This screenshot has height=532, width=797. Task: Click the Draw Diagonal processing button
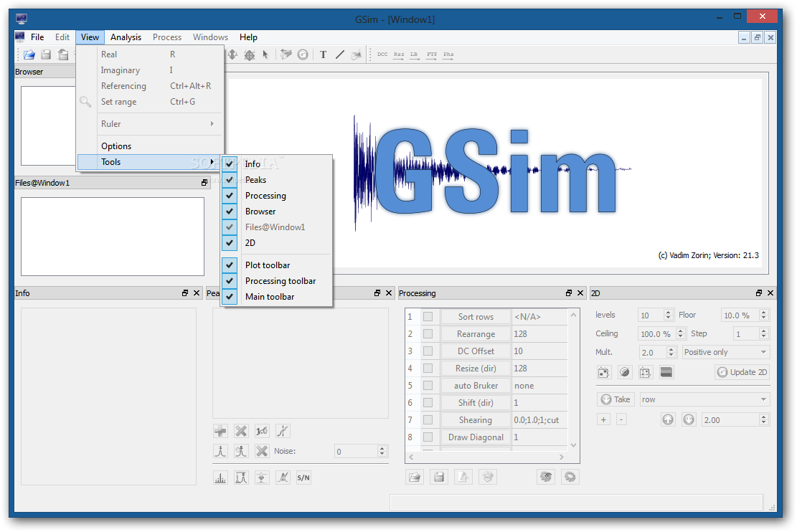click(476, 437)
